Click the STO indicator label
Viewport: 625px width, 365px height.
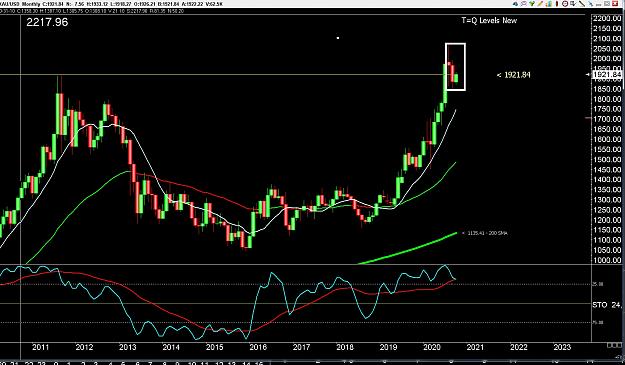[x=600, y=305]
